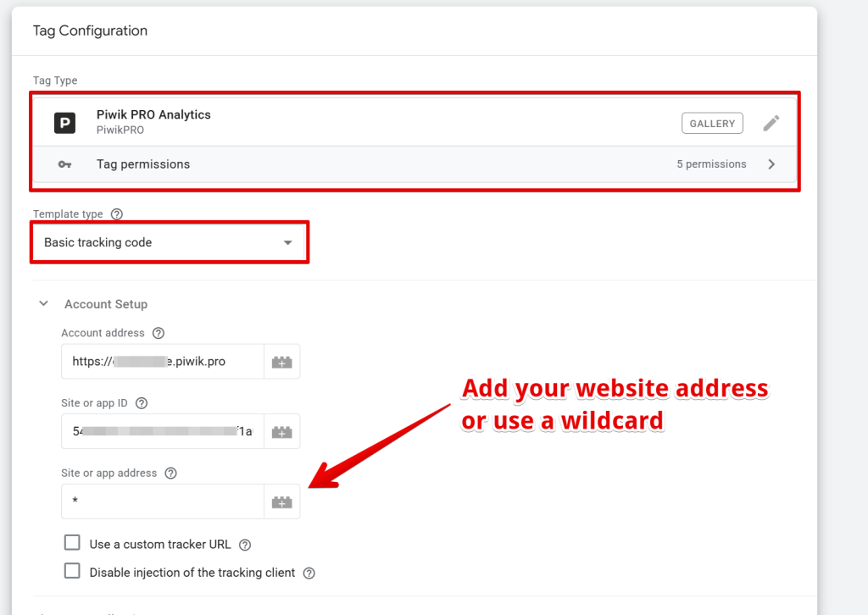Open the Basic tracking code dropdown
This screenshot has height=615, width=868.
(170, 242)
